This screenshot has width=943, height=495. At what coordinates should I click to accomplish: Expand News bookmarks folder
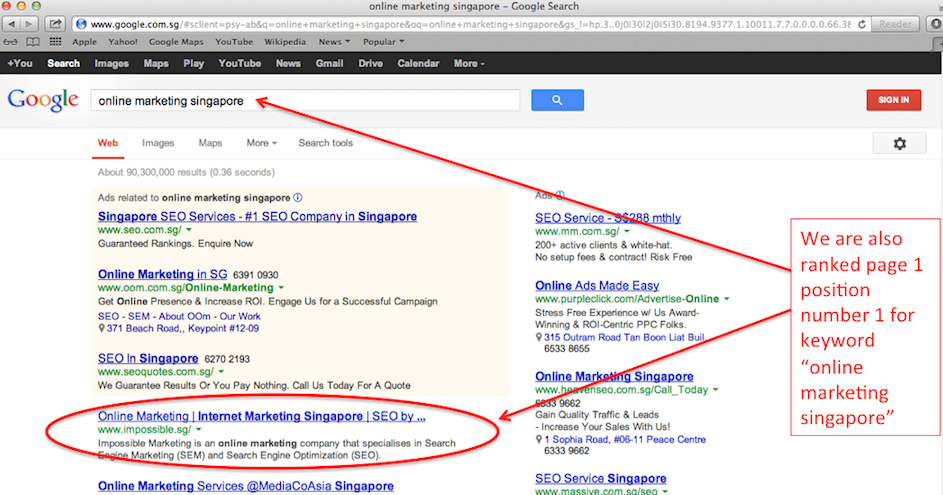[334, 42]
